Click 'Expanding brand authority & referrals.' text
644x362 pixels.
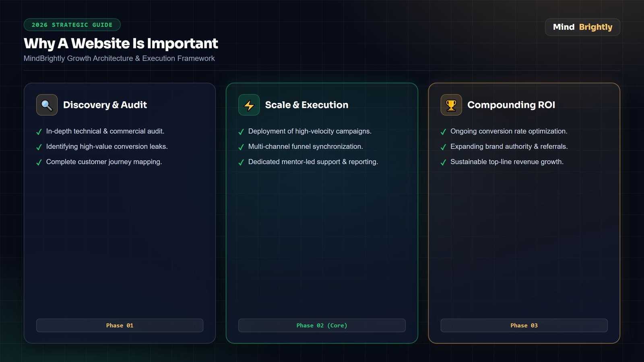[509, 146]
